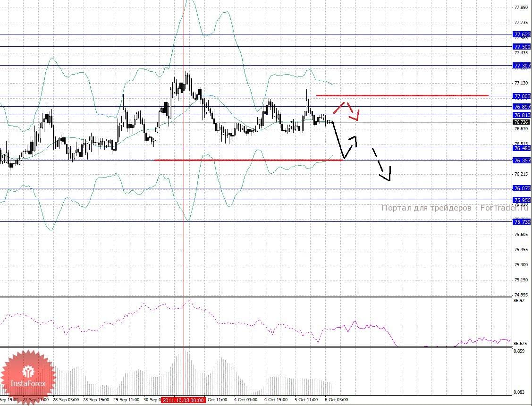Click the 4 Oct 03:00 time label
The height and width of the screenshot is (406, 532).
pos(245,400)
